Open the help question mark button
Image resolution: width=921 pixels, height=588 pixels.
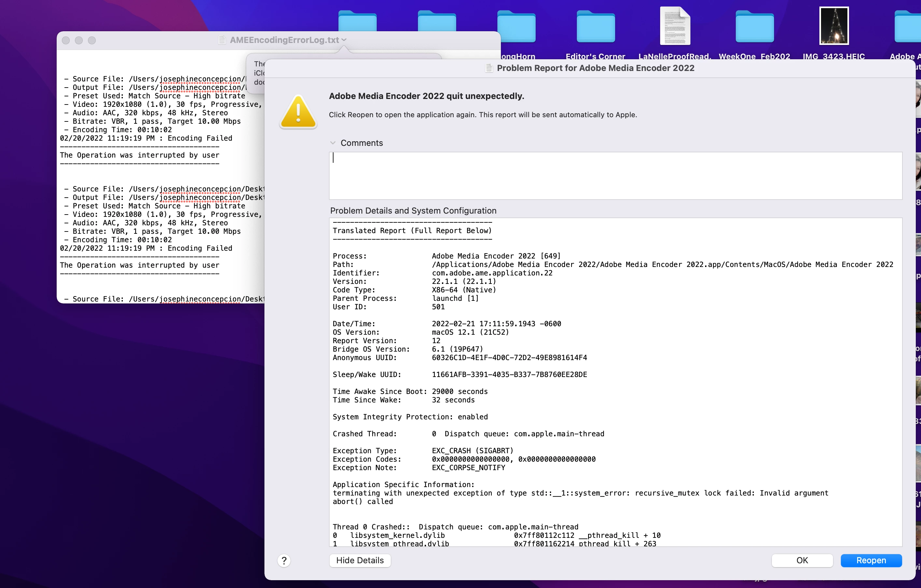284,560
